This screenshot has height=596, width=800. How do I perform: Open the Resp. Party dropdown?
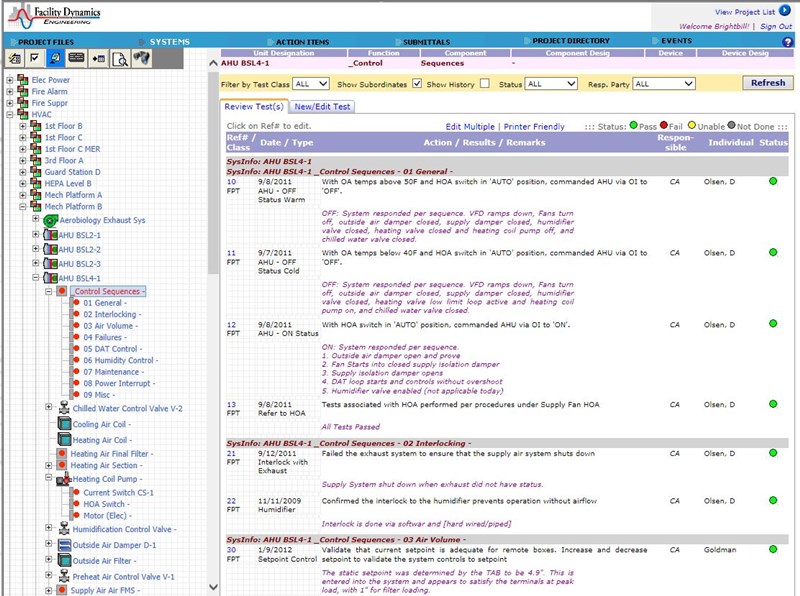[x=663, y=84]
